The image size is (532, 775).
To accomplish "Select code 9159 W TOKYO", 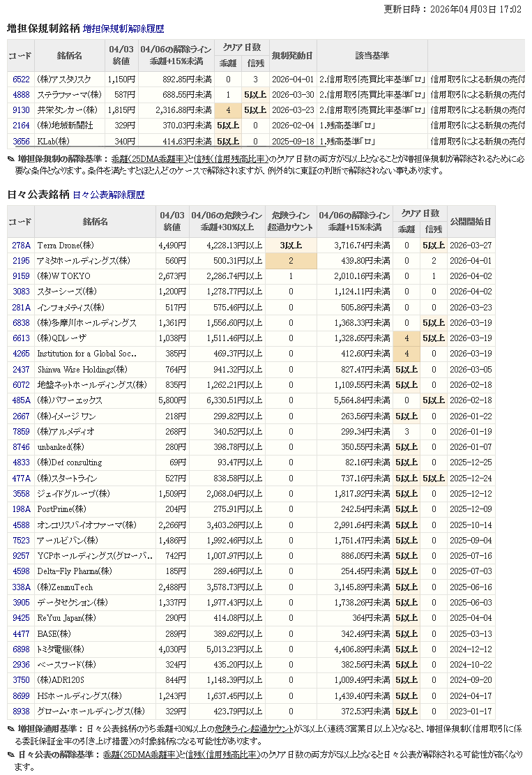I will 21,276.
